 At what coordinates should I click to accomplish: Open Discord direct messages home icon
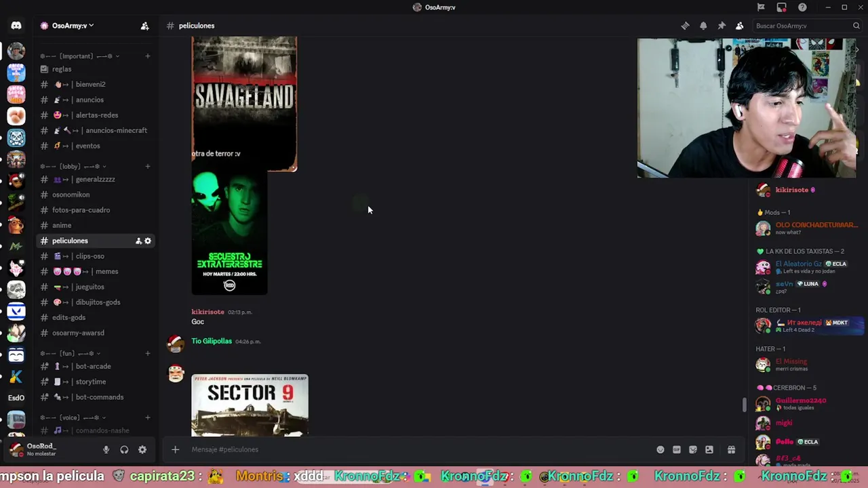click(16, 26)
